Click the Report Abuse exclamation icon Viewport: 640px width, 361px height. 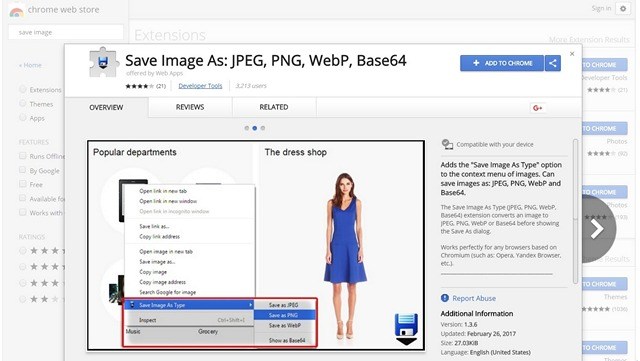coord(445,298)
